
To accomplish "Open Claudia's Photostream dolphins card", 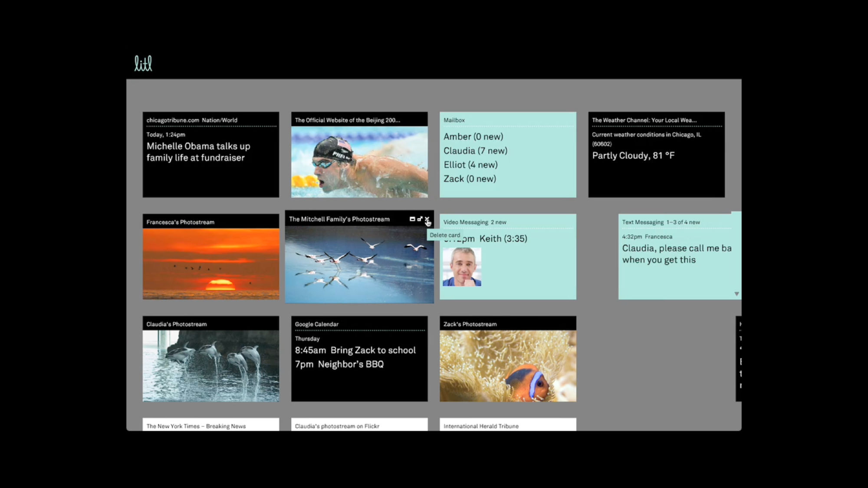I will pyautogui.click(x=211, y=365).
